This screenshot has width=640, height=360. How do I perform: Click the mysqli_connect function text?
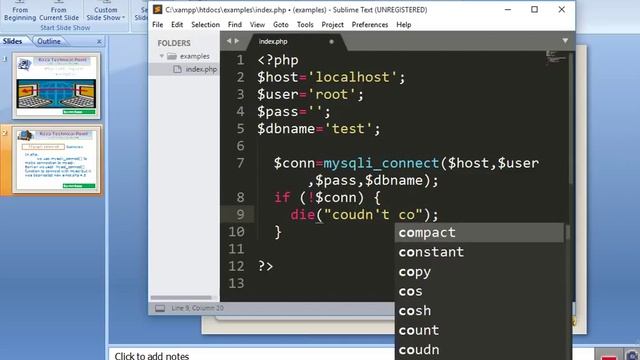[x=381, y=163]
